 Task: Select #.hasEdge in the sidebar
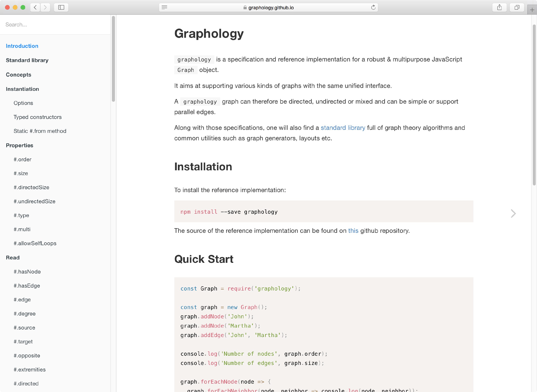point(27,286)
